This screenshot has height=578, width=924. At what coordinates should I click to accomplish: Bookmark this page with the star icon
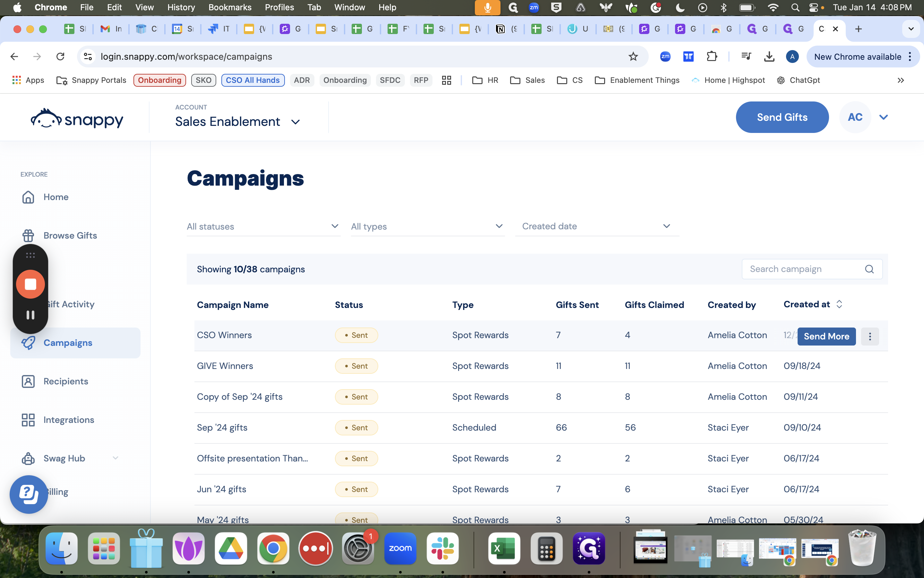[633, 57]
